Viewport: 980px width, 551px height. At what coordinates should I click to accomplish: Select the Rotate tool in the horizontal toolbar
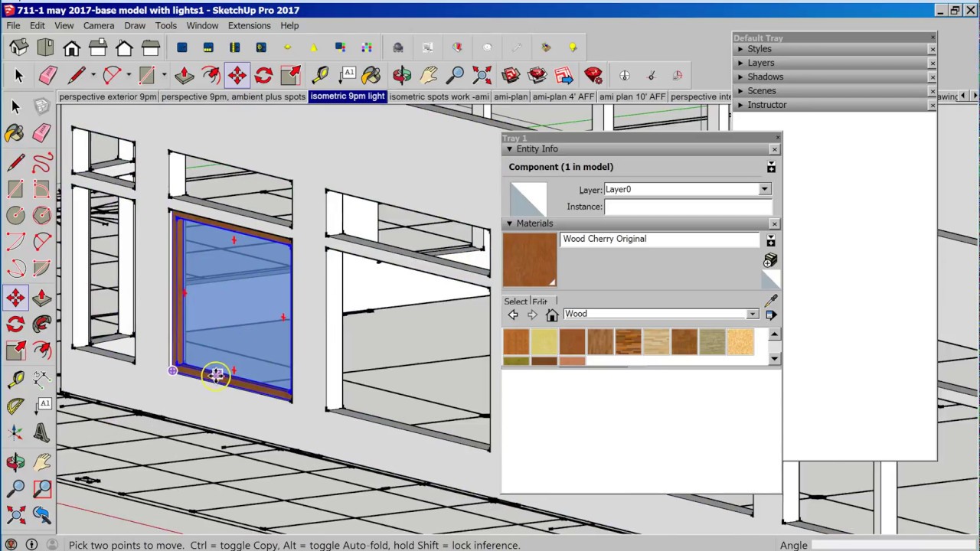click(263, 75)
